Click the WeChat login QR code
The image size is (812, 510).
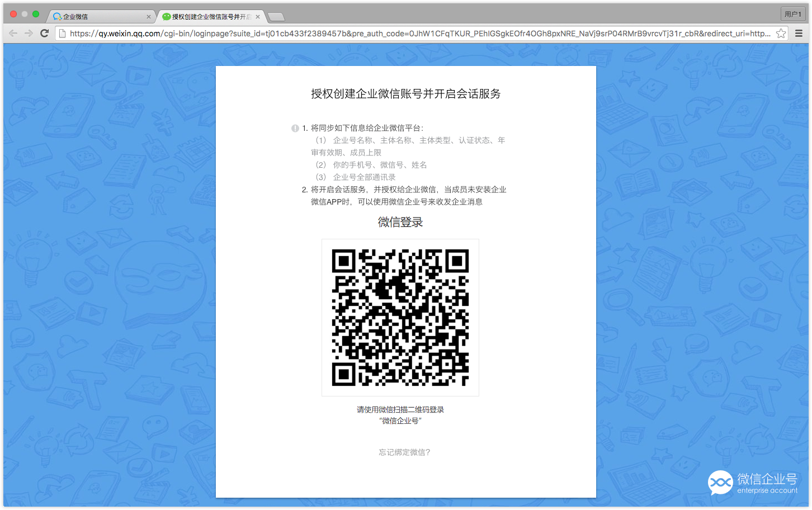(400, 318)
